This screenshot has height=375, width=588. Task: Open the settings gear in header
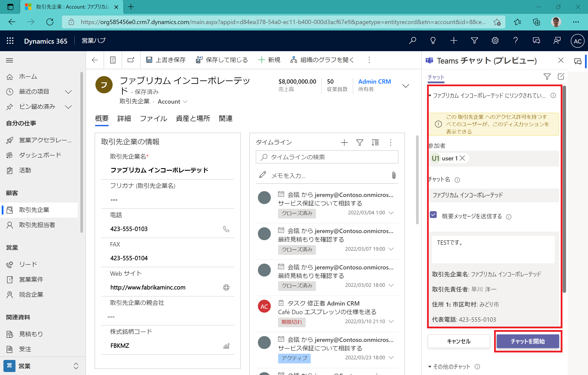point(495,41)
